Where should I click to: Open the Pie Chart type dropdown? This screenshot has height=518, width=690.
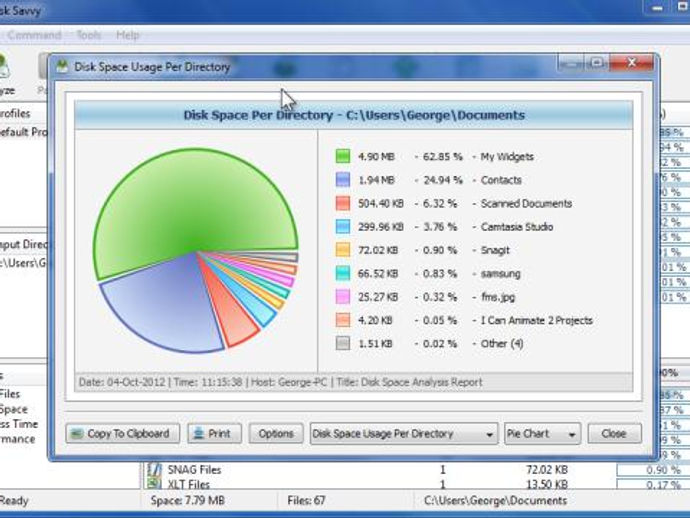click(542, 434)
